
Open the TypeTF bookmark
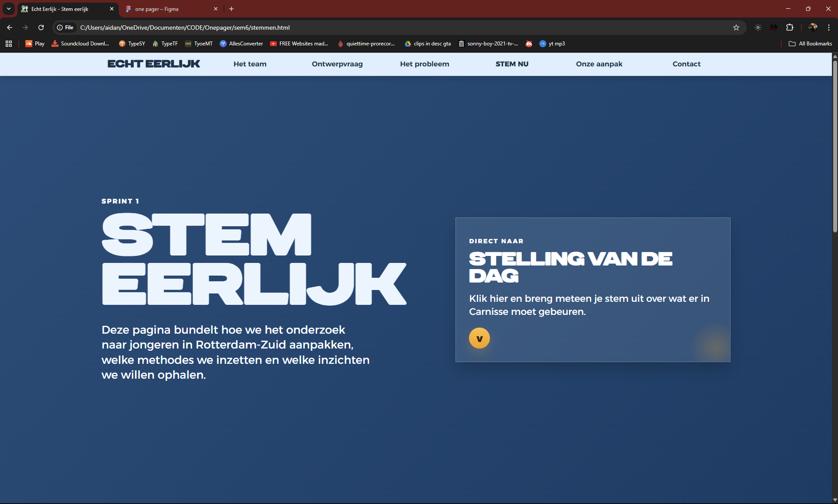165,44
